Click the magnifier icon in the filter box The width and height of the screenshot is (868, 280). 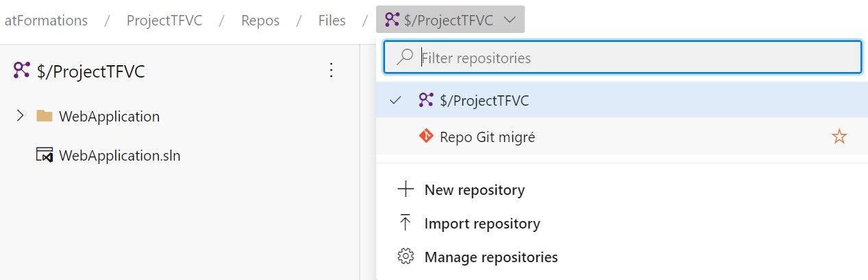pyautogui.click(x=405, y=58)
